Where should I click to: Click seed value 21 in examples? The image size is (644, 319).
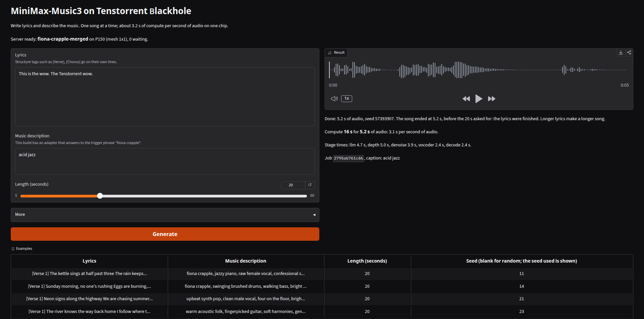pyautogui.click(x=522, y=299)
